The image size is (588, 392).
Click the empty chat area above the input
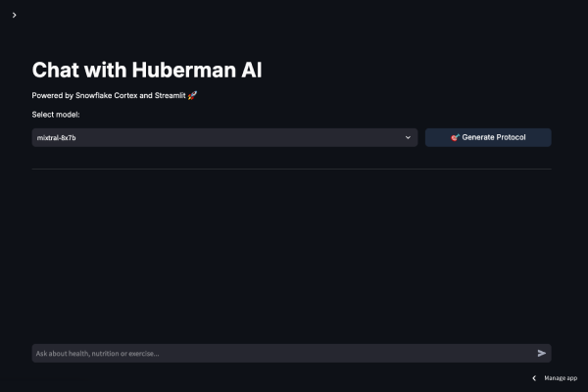291,255
